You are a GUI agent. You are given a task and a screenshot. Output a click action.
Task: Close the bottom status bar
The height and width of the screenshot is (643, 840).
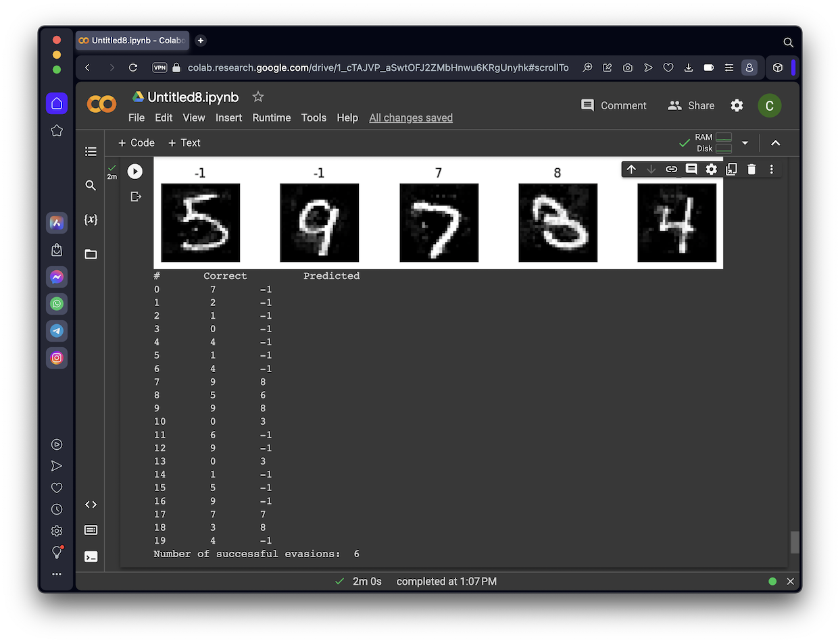coord(791,582)
